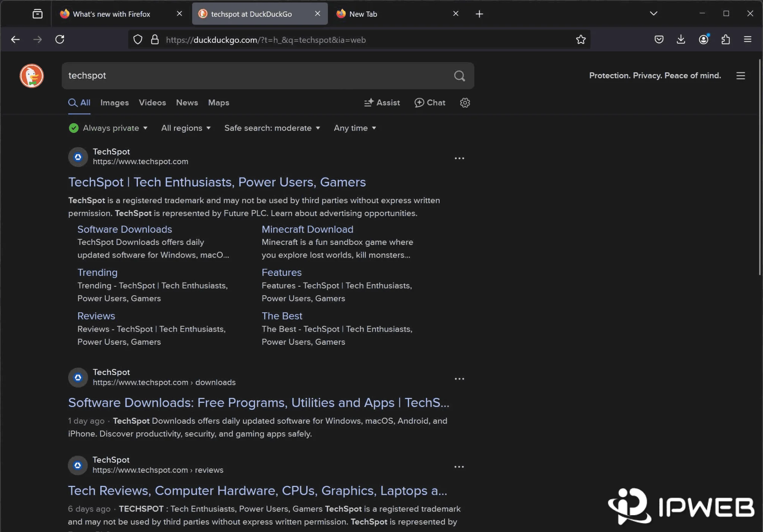
Task: Open the Reviews sitelink
Action: coord(96,316)
